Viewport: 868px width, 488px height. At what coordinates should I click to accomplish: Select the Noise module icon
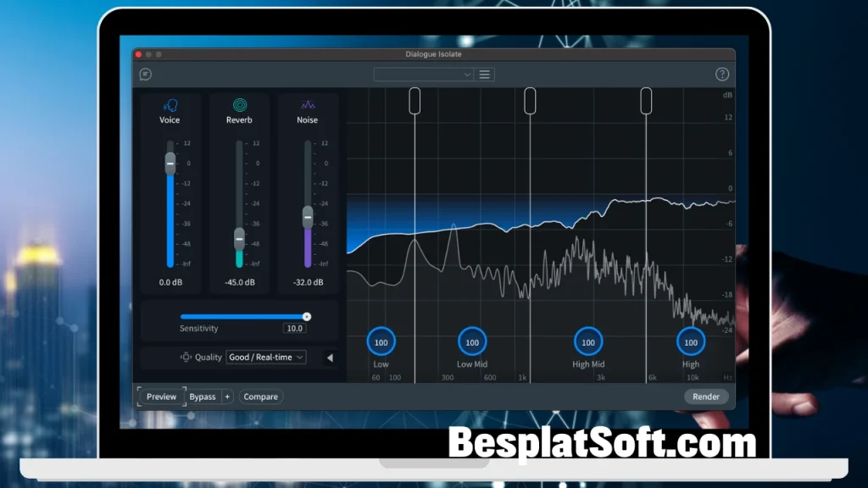[307, 105]
